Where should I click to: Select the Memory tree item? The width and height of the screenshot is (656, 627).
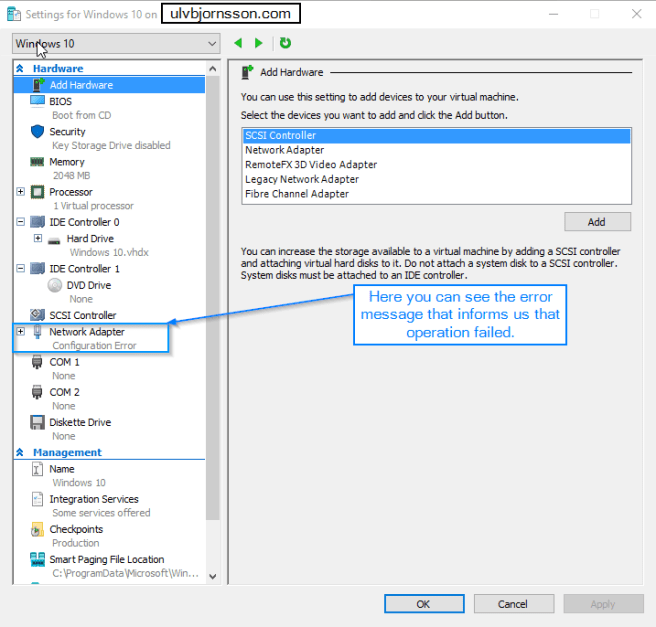click(67, 162)
